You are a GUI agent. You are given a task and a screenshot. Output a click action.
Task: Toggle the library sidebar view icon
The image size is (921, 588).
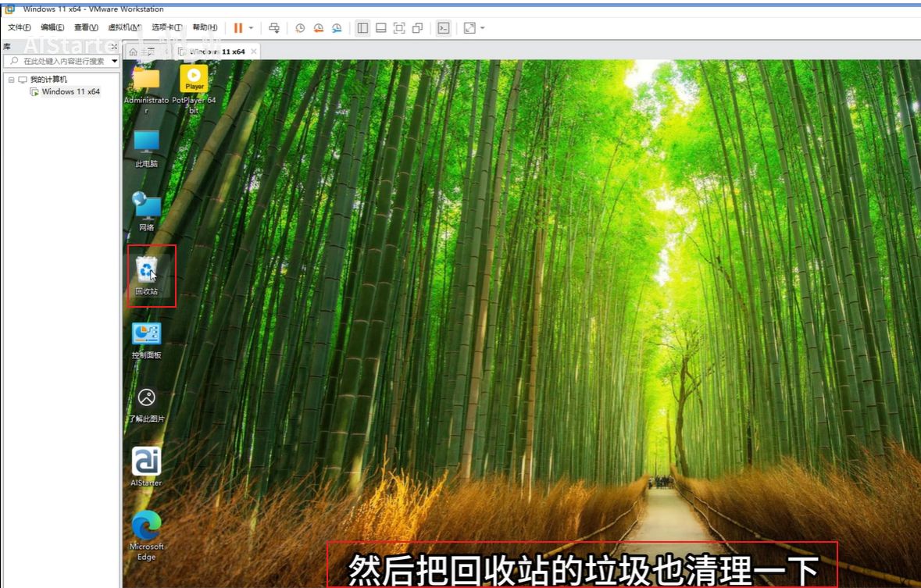click(362, 28)
